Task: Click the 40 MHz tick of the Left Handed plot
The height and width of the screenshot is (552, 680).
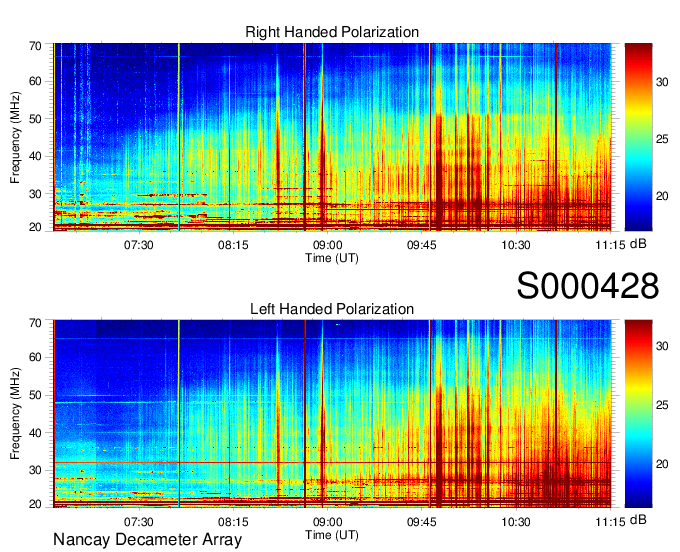Action: [x=35, y=433]
